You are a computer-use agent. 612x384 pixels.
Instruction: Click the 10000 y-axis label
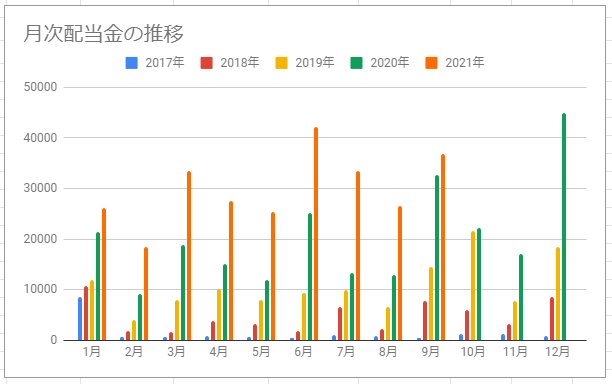[x=41, y=289]
